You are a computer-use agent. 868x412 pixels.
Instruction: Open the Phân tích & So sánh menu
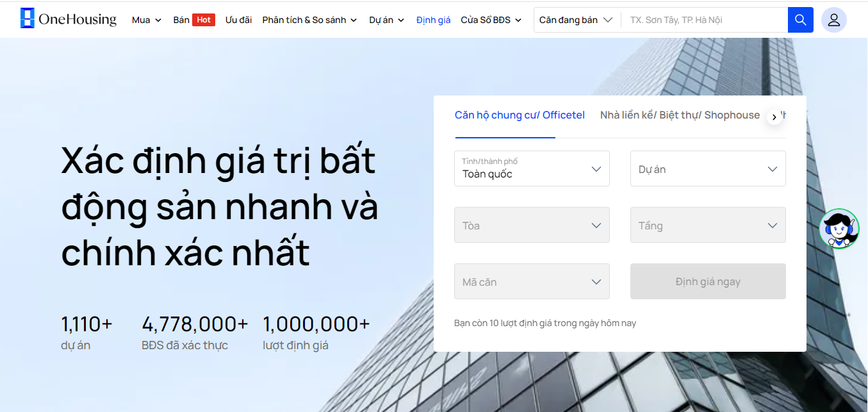(x=309, y=20)
